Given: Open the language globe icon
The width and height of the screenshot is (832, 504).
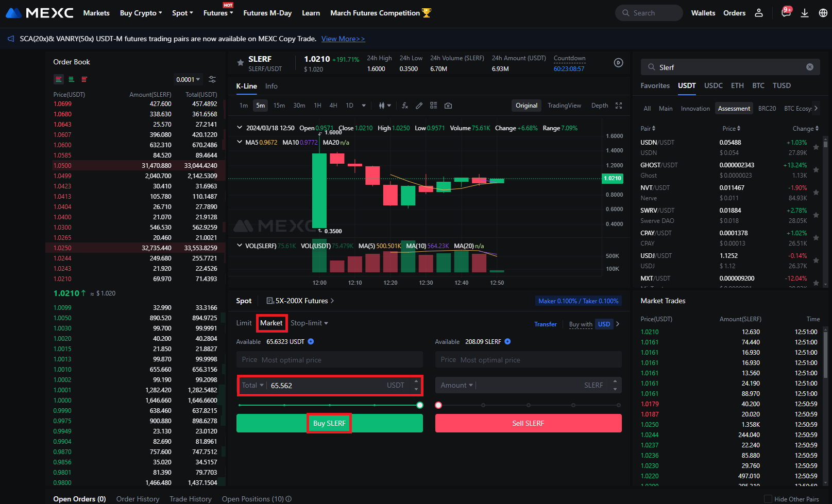Looking at the screenshot, I should point(823,13).
